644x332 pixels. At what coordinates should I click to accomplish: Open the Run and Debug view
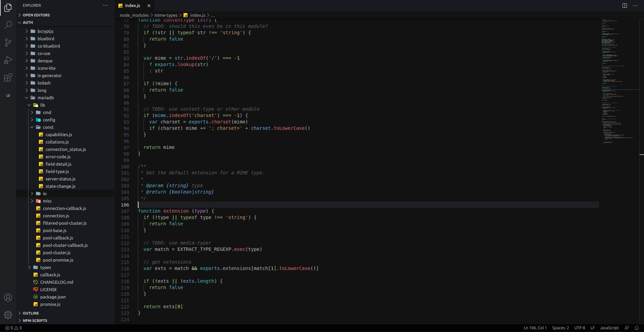click(x=8, y=60)
